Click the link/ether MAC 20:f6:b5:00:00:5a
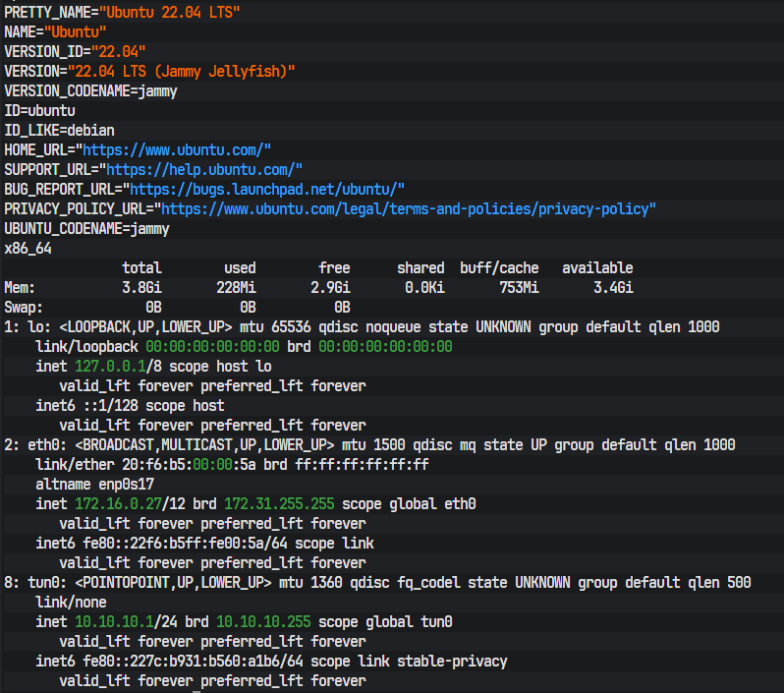 (189, 465)
